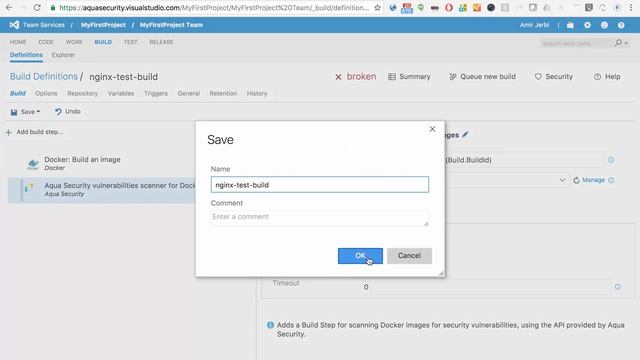Screen dimensions: 640x360
Task: Click Cancel in the Save dialog
Action: tap(409, 256)
